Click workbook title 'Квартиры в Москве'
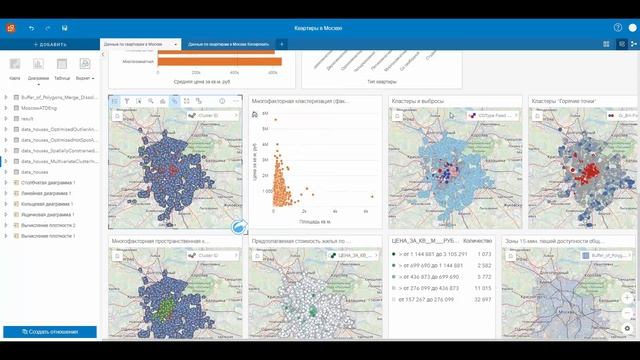640x360 pixels. coord(318,28)
